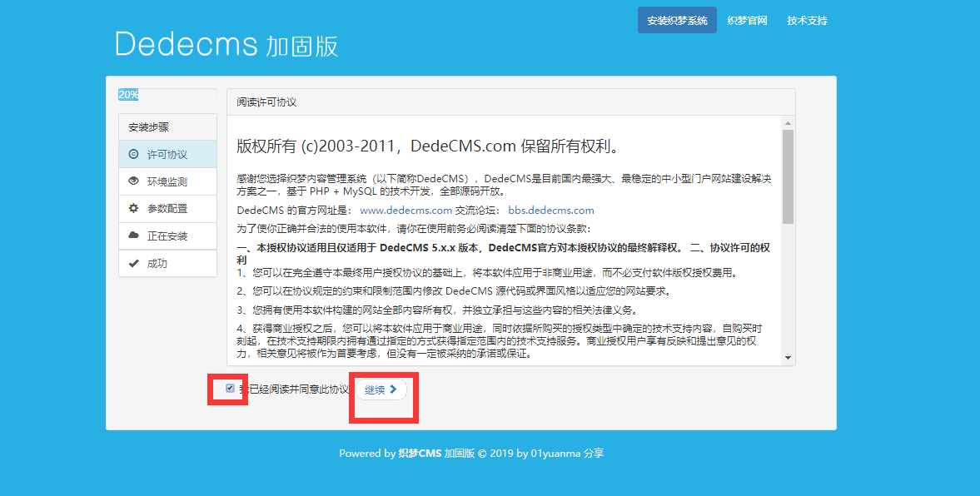Click the 继续 button to proceed
980x496 pixels.
point(381,389)
